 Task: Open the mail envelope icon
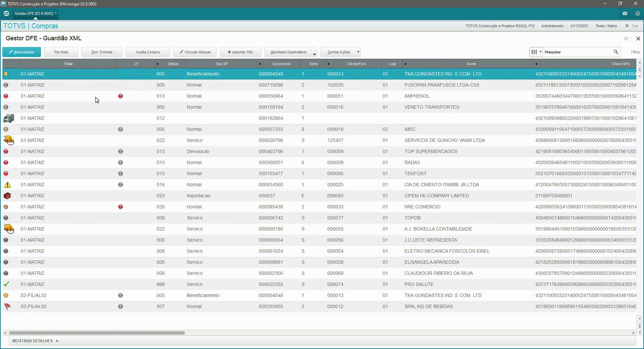[625, 13]
